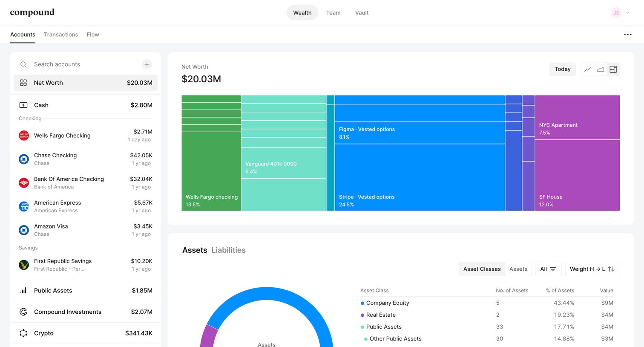The width and height of the screenshot is (644, 347).
Task: Add a new account with plus button
Action: click(147, 64)
